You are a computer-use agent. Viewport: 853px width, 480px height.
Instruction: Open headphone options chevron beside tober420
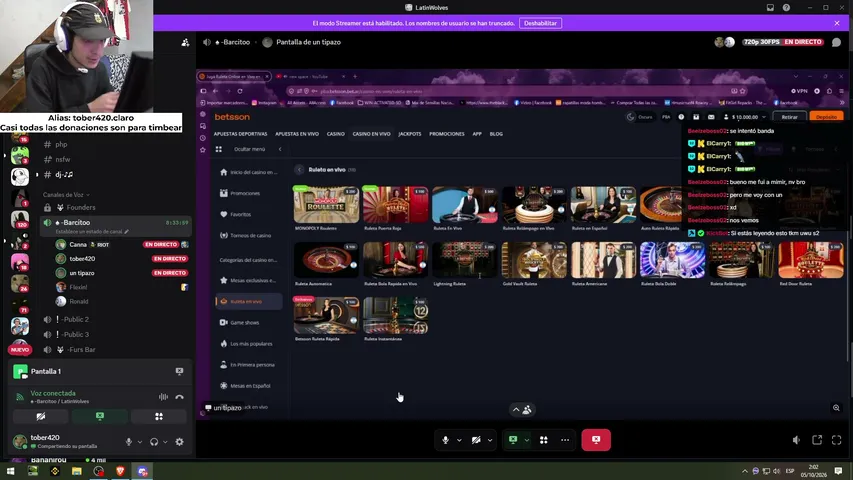(165, 442)
